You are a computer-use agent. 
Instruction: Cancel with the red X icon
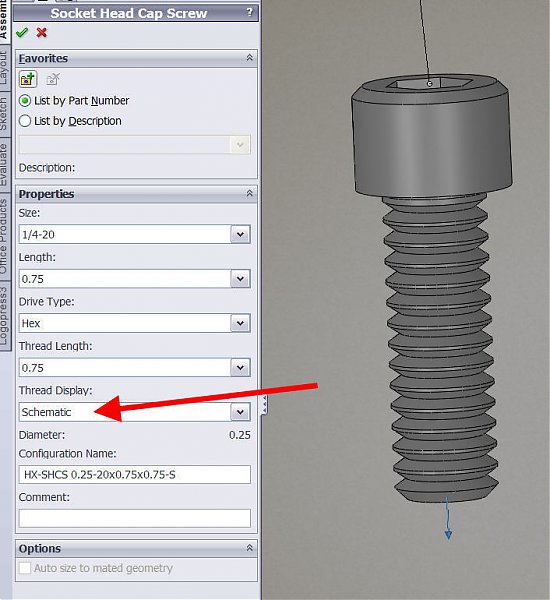42,33
